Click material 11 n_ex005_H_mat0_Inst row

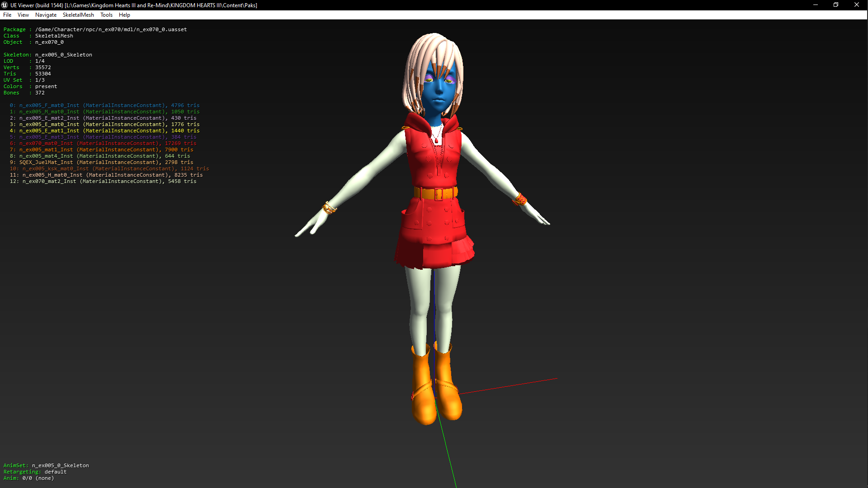pos(106,175)
